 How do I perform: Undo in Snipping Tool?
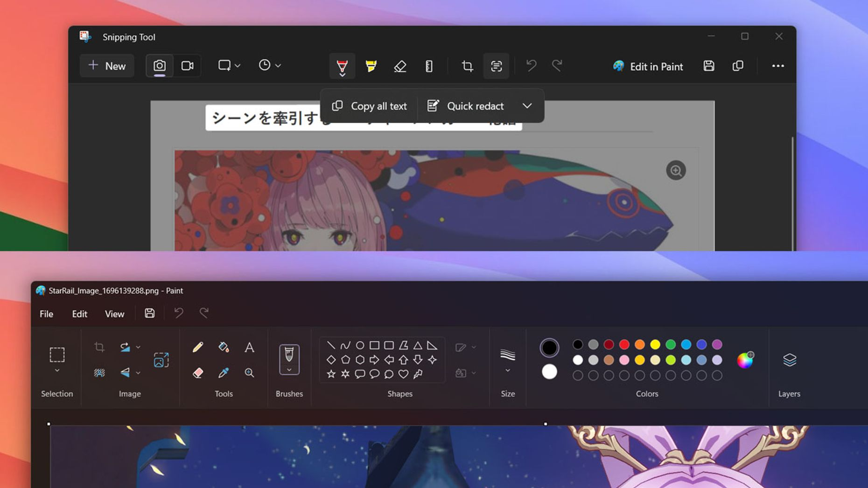tap(531, 66)
